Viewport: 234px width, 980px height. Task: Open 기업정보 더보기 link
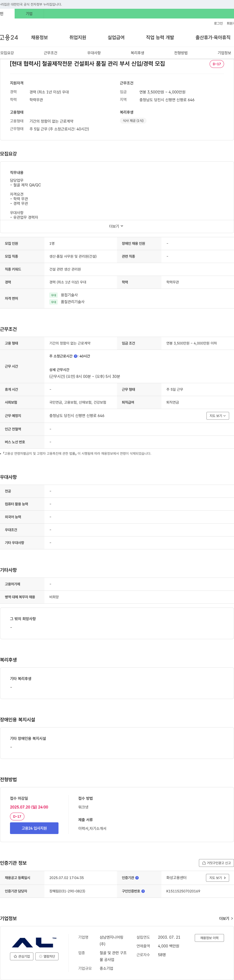226,919
